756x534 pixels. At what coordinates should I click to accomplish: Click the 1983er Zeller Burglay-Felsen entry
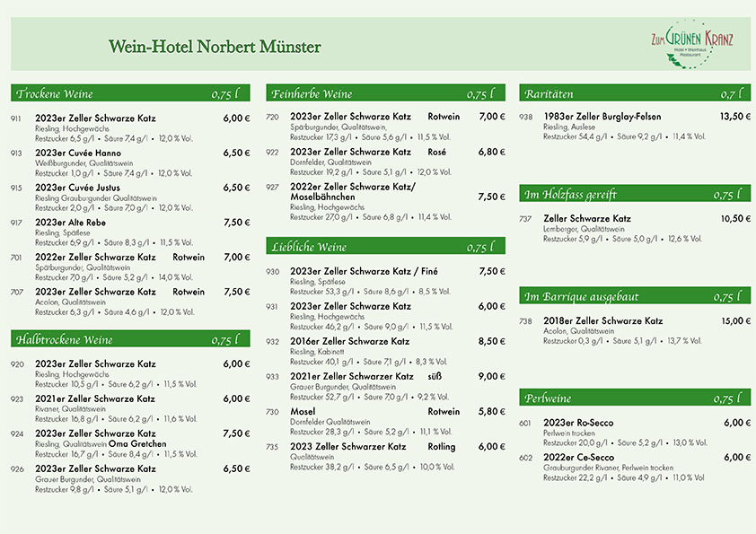[602, 117]
